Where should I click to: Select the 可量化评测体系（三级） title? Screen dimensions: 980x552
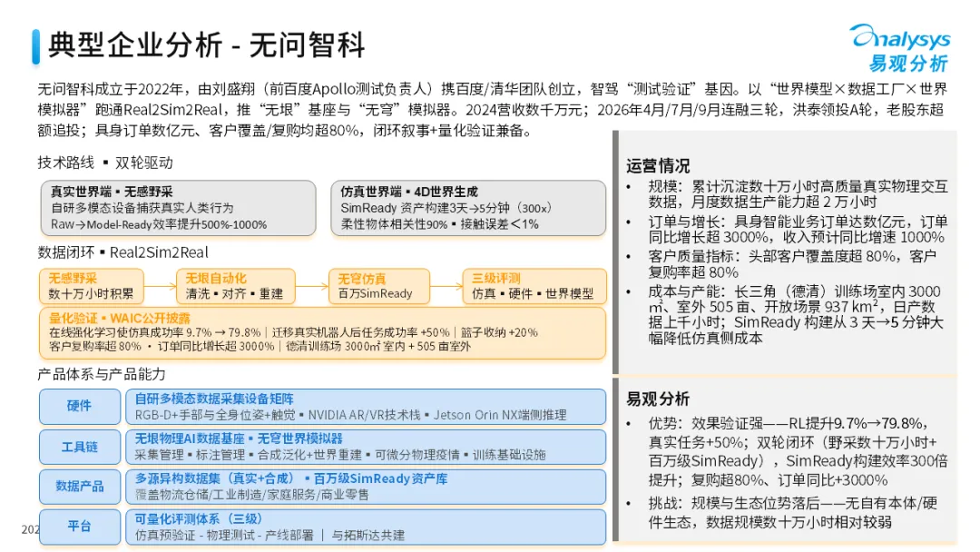point(199,519)
